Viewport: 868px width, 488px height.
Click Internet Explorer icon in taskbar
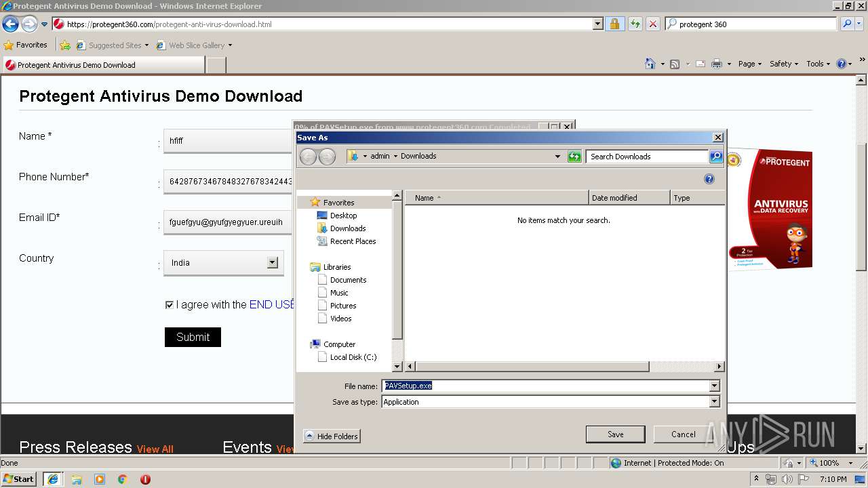52,479
